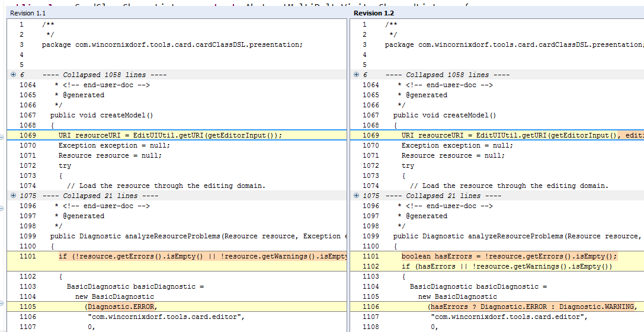
Task: Expand collapsed 21 lines in Revision 1.2
Action: 356,196
